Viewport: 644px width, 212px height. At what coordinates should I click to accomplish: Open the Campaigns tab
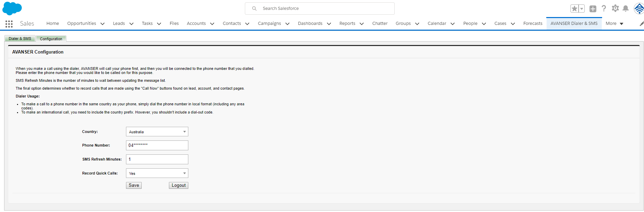pos(269,24)
